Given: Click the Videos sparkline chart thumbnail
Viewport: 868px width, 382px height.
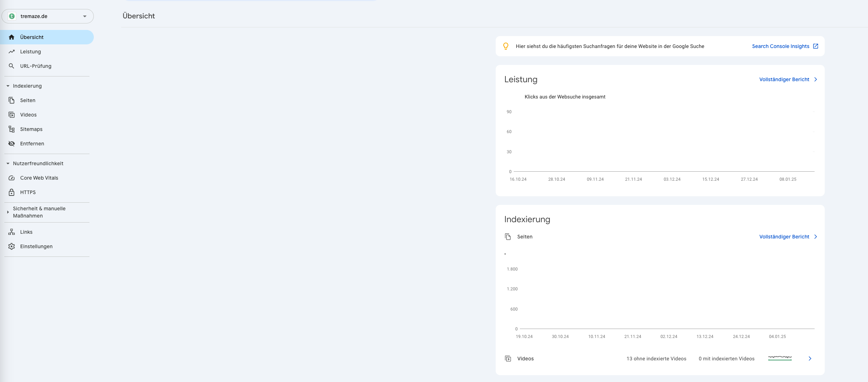Looking at the screenshot, I should (780, 358).
